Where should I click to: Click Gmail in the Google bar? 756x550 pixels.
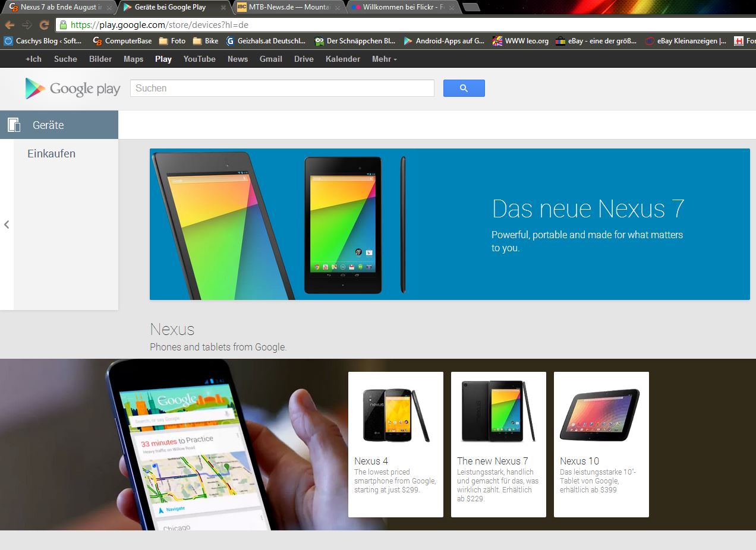[x=271, y=59]
